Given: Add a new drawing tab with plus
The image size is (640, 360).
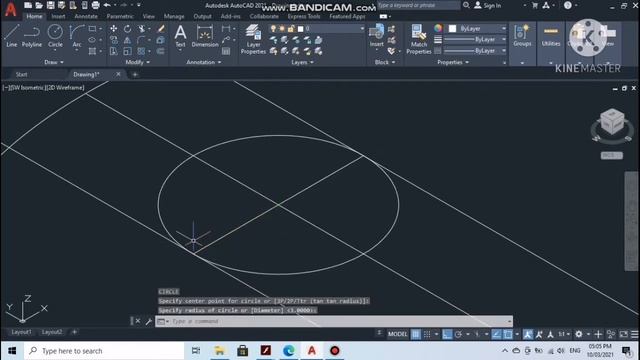Looking at the screenshot, I should click(135, 74).
